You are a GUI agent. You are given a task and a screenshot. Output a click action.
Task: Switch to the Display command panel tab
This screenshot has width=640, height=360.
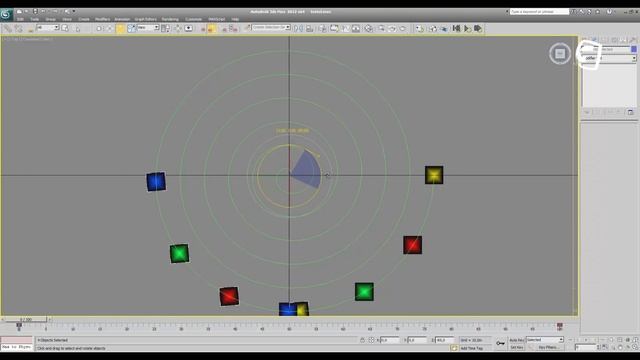(x=623, y=40)
